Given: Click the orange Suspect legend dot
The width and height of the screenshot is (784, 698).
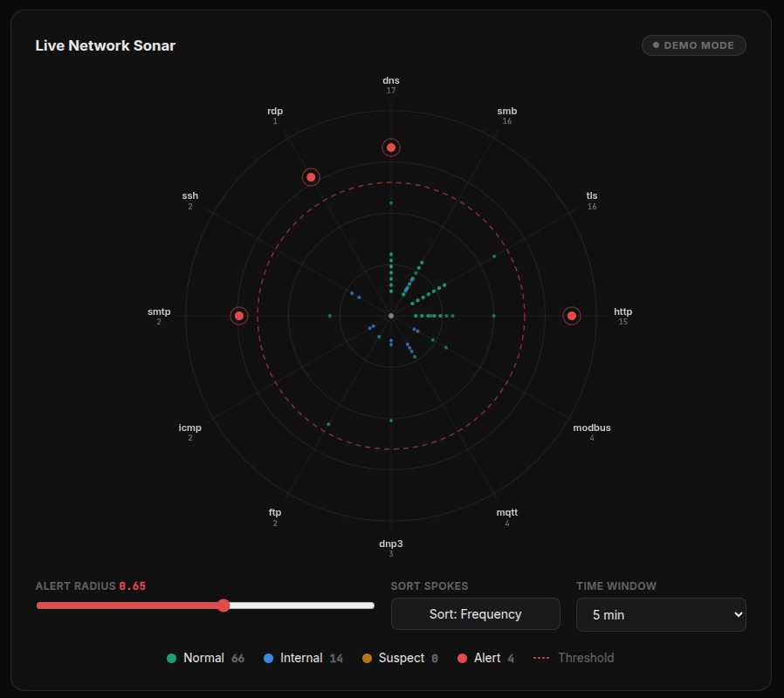Looking at the screenshot, I should click(x=367, y=658).
